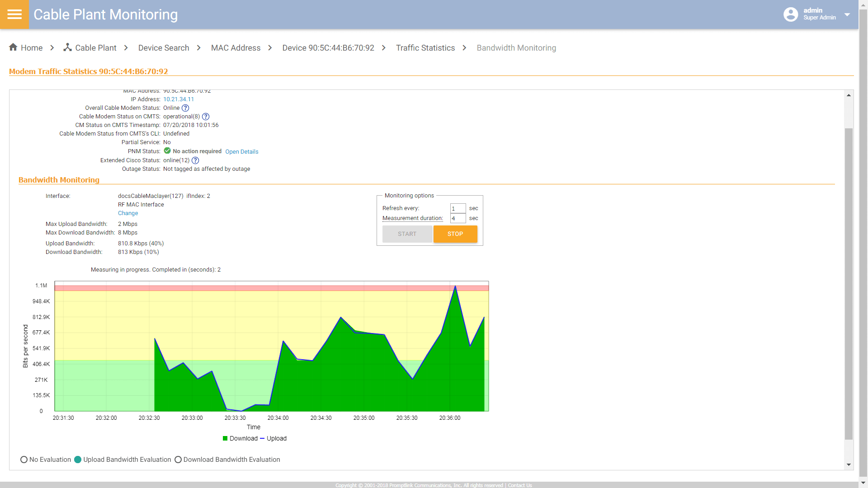Click docsCableMaclayer(127) interface text
This screenshot has height=488, width=868.
[x=151, y=196]
